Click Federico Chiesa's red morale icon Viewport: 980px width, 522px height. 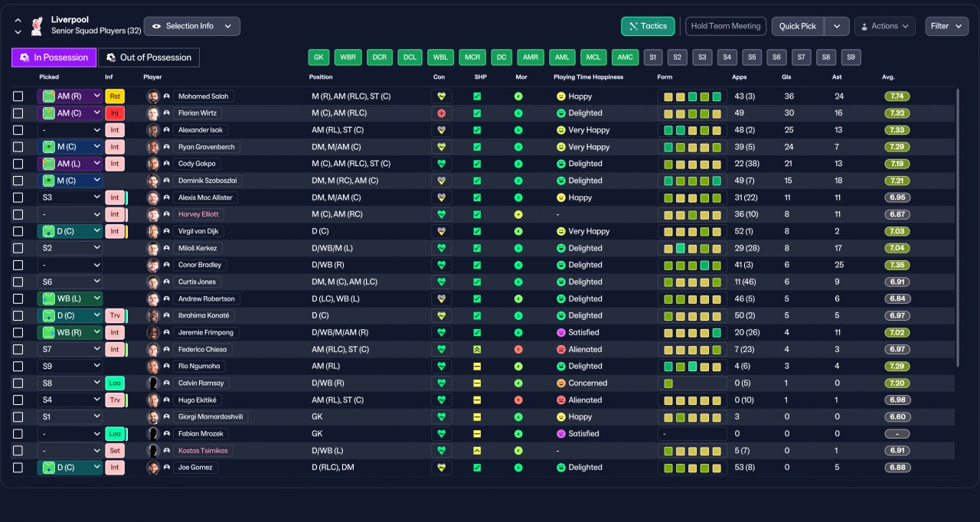coord(518,349)
